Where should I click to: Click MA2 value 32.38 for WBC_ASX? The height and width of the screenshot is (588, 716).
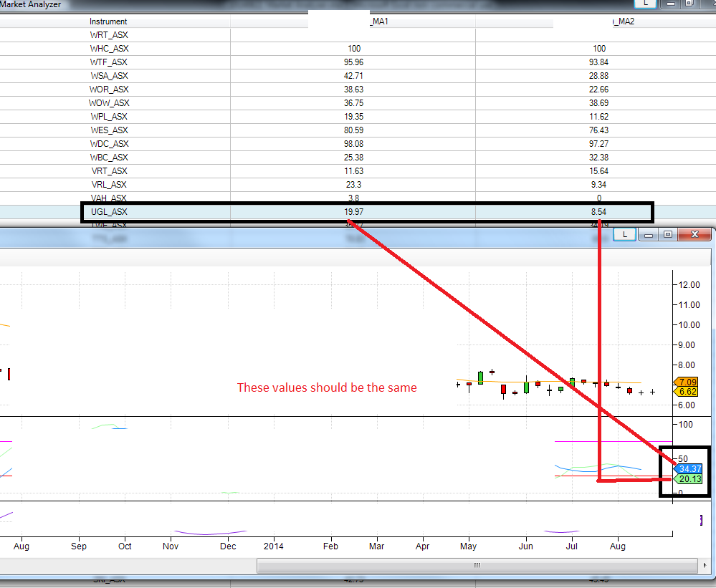(598, 158)
